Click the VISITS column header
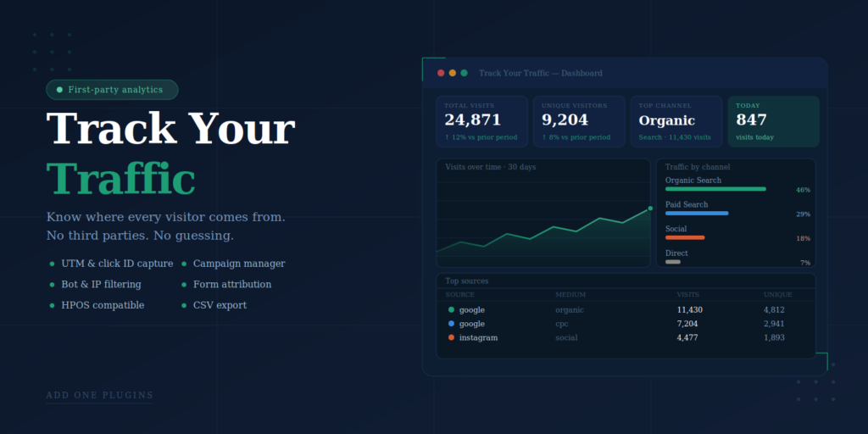 click(x=688, y=294)
